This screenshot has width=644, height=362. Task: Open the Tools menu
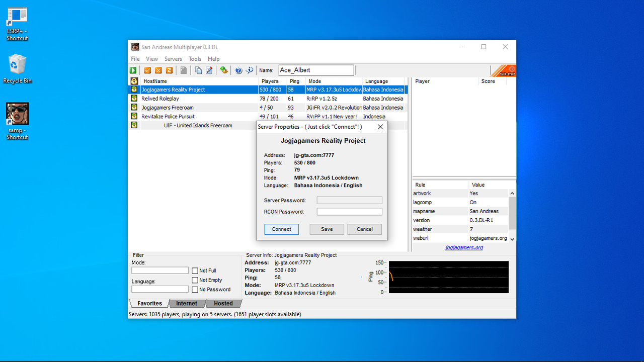click(x=195, y=59)
